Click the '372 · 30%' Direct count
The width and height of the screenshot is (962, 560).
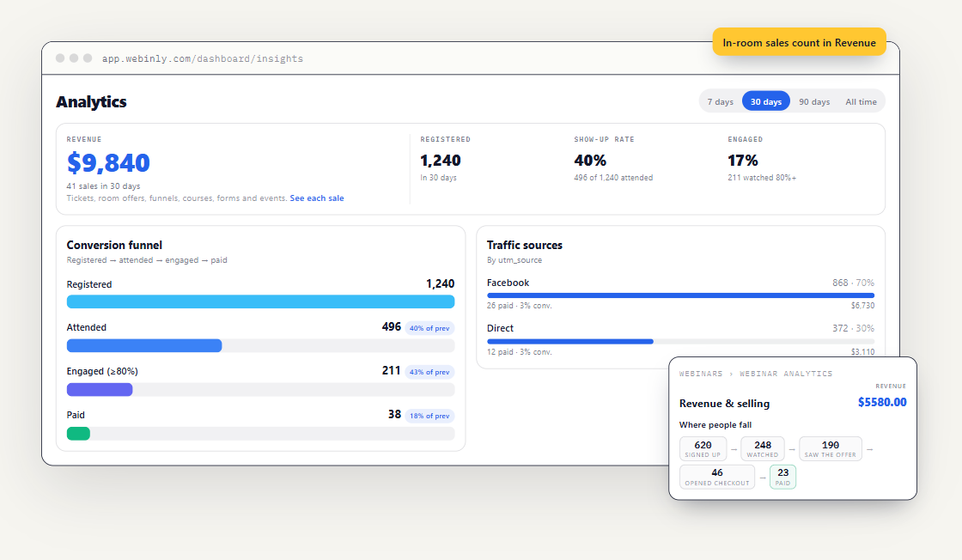click(x=854, y=328)
